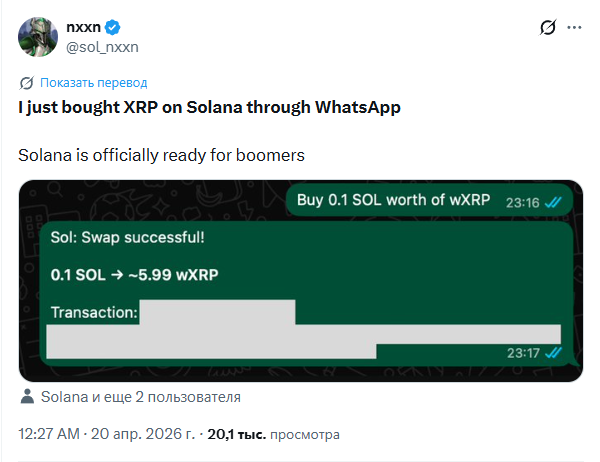Click the "Solana is officially ready for boomers" line
The height and width of the screenshot is (462, 600).
pyautogui.click(x=161, y=156)
